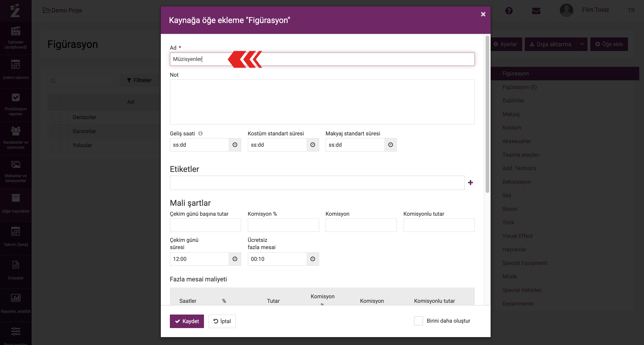Select Kostüm in the resource list
This screenshot has width=644, height=345.
[511, 127]
